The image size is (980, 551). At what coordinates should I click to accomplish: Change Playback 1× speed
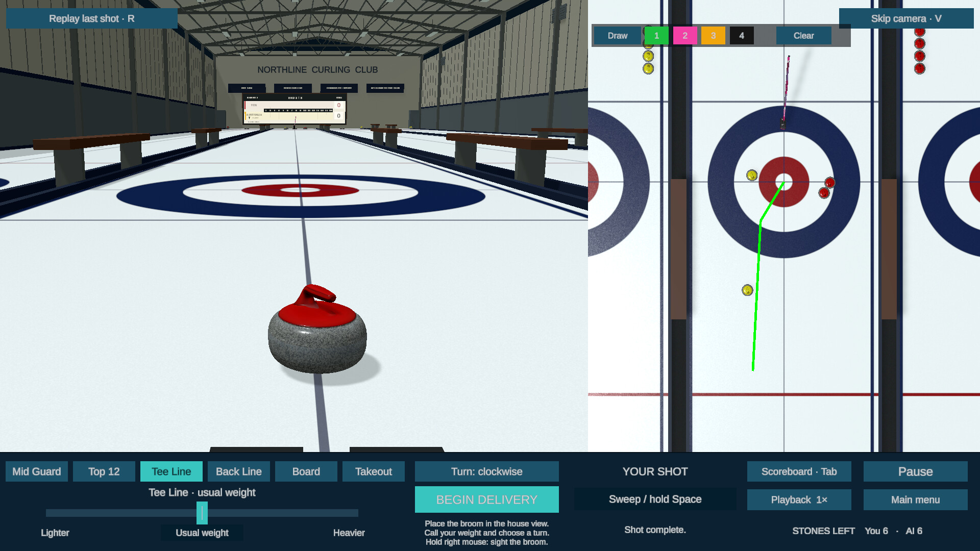coord(799,500)
